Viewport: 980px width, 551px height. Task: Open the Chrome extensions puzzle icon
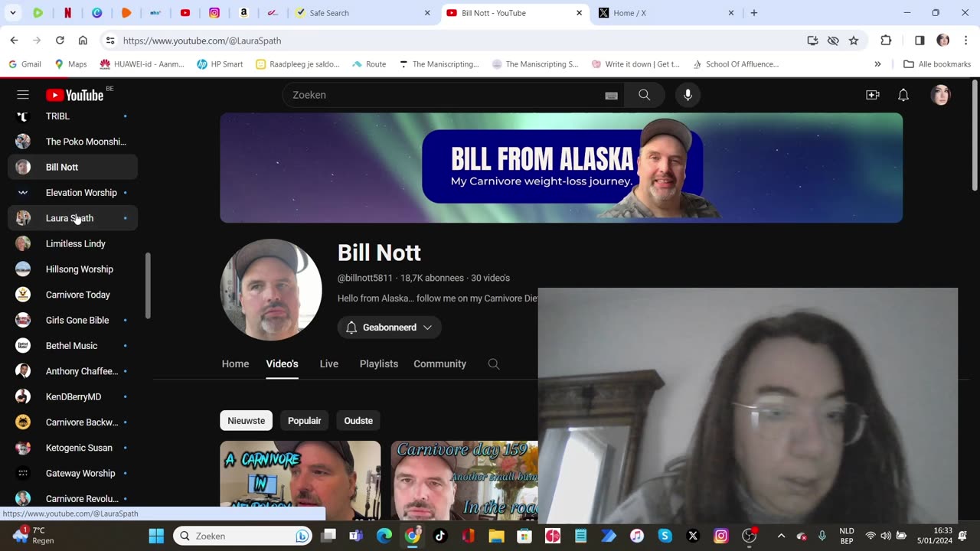886,41
